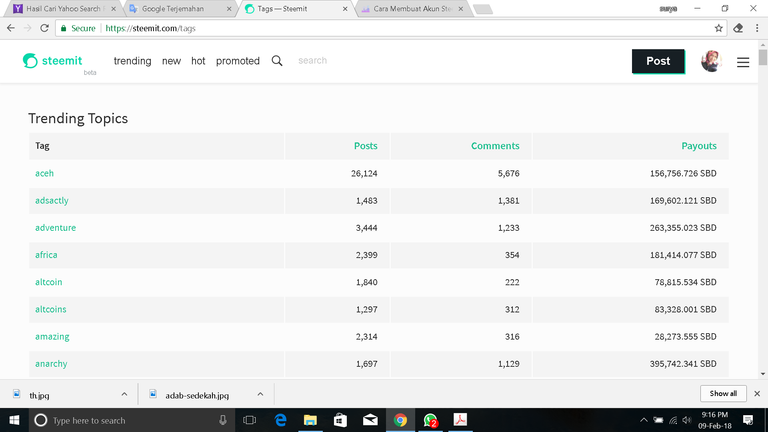Open the adsactly tag
This screenshot has width=768, height=432.
[x=51, y=200]
